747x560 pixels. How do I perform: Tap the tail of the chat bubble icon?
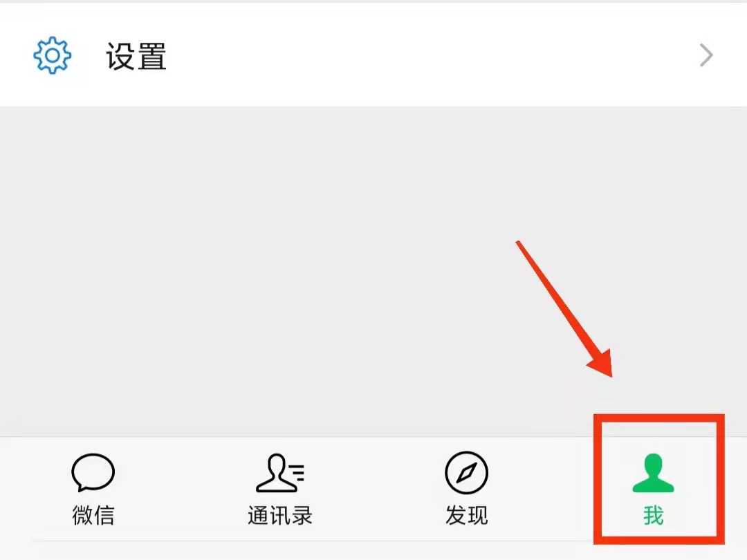pos(82,487)
